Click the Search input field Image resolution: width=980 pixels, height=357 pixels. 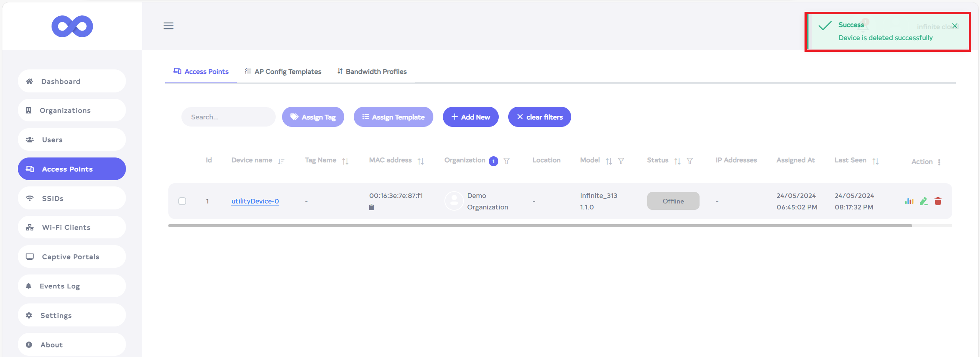[x=228, y=117]
